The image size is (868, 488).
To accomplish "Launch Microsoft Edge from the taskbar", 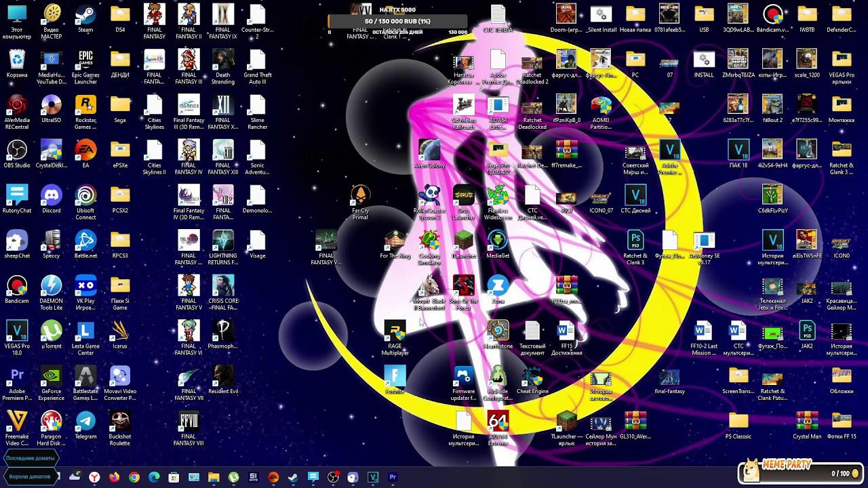I will point(154,477).
